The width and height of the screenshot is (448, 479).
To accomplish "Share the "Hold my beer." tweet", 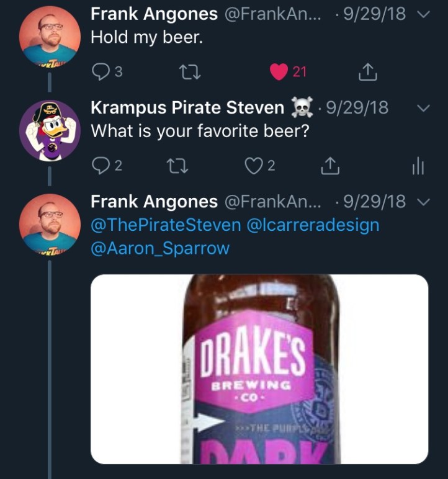I will [369, 72].
